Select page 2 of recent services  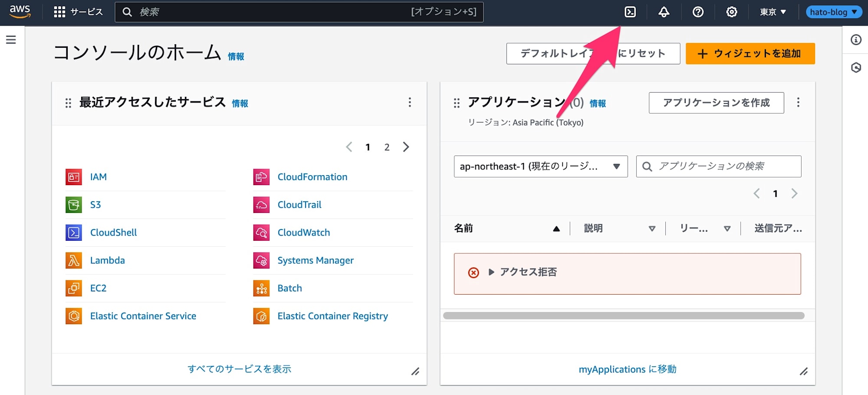(387, 147)
